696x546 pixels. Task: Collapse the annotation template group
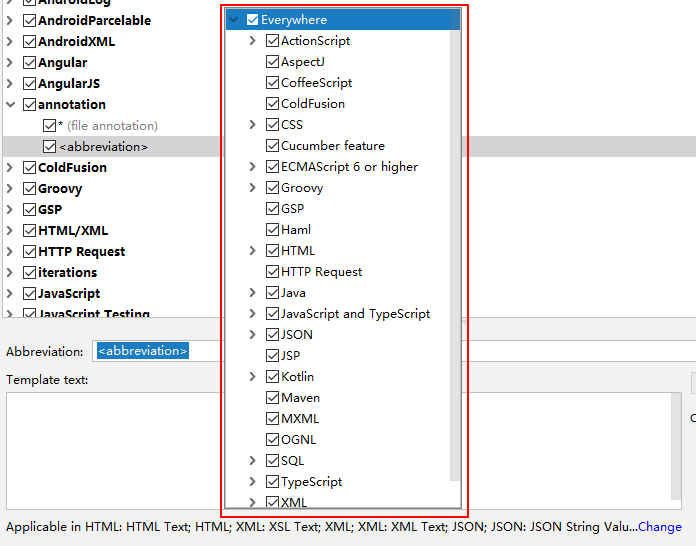point(11,104)
